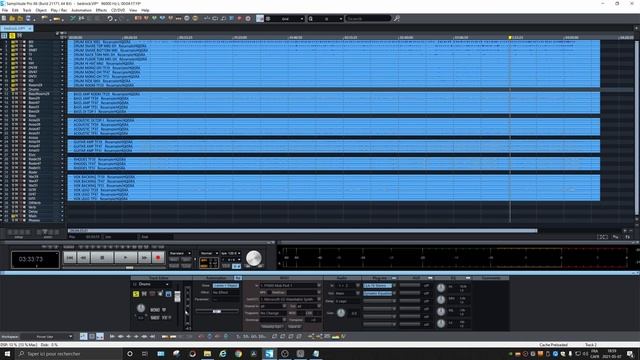Open Google Chrome from taskbar
The image size is (640, 360).
[x=238, y=353]
